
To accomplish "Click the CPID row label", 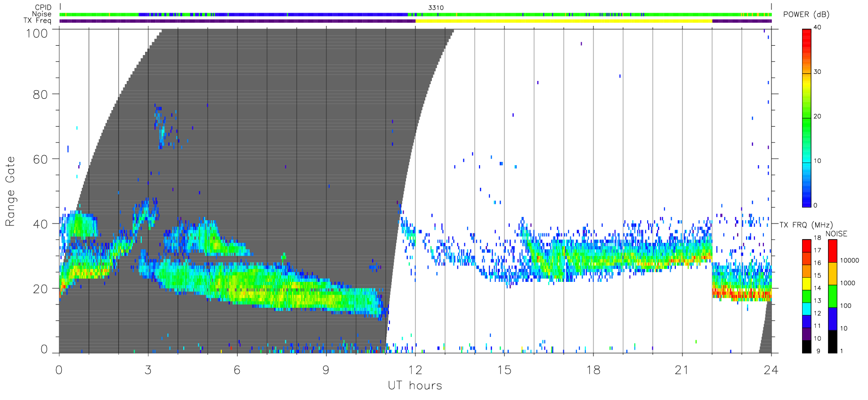I will point(43,8).
